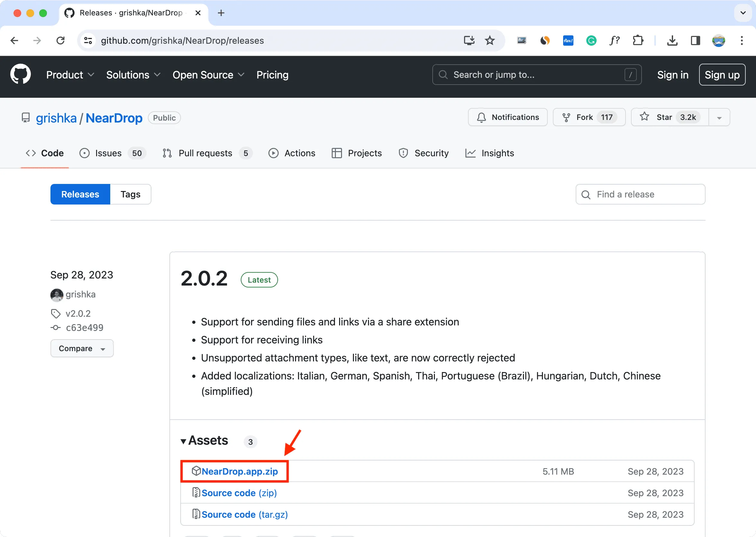The height and width of the screenshot is (537, 756).
Task: Open the star lists dropdown arrow
Action: click(x=719, y=117)
